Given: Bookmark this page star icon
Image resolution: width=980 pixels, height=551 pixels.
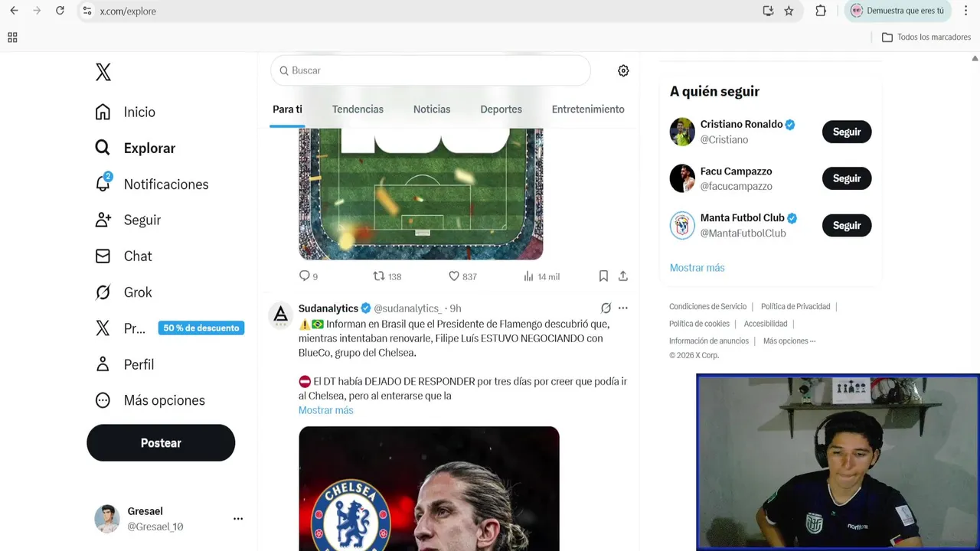Looking at the screenshot, I should [789, 11].
